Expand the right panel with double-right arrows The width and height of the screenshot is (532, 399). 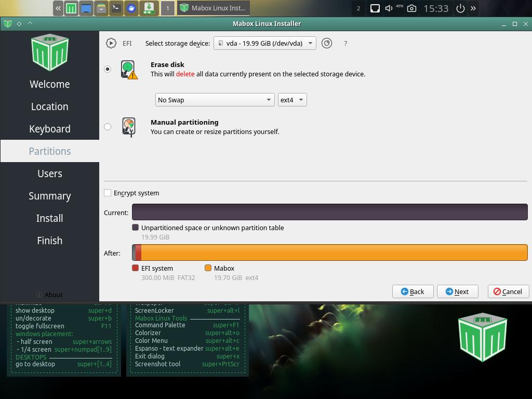(x=473, y=8)
